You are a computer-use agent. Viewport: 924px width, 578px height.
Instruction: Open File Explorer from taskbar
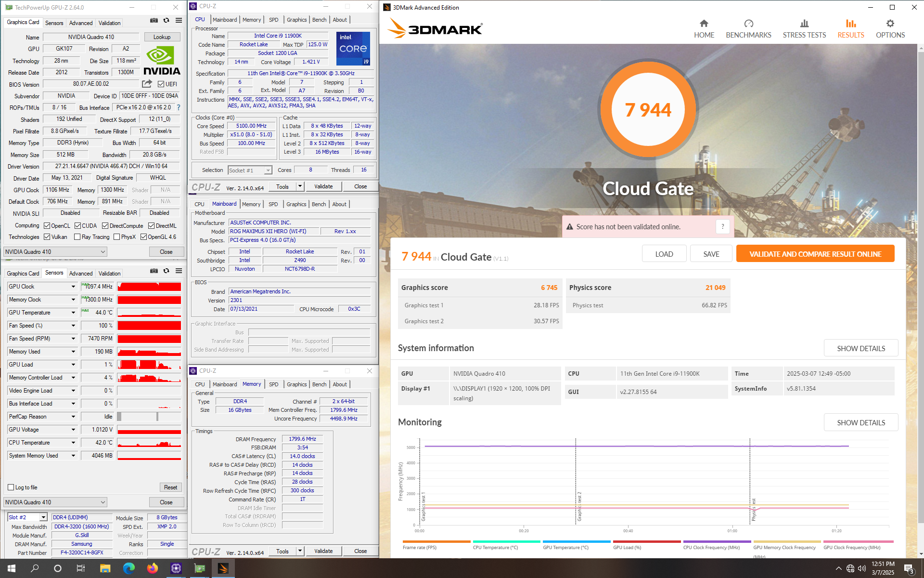[105, 568]
